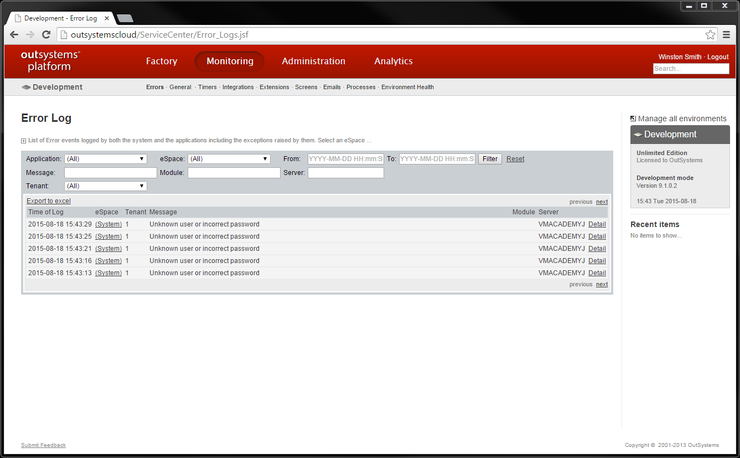Go to the Analytics tab
The width and height of the screenshot is (740, 458).
point(393,61)
